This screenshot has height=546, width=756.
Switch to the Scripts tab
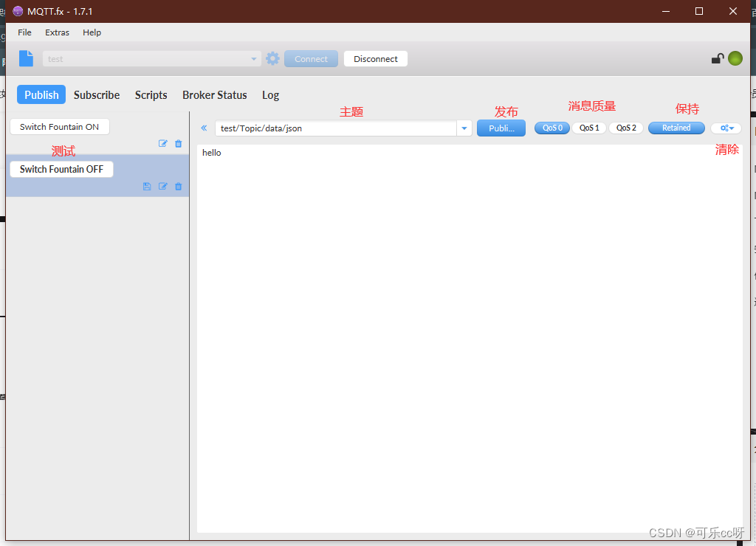coord(151,95)
